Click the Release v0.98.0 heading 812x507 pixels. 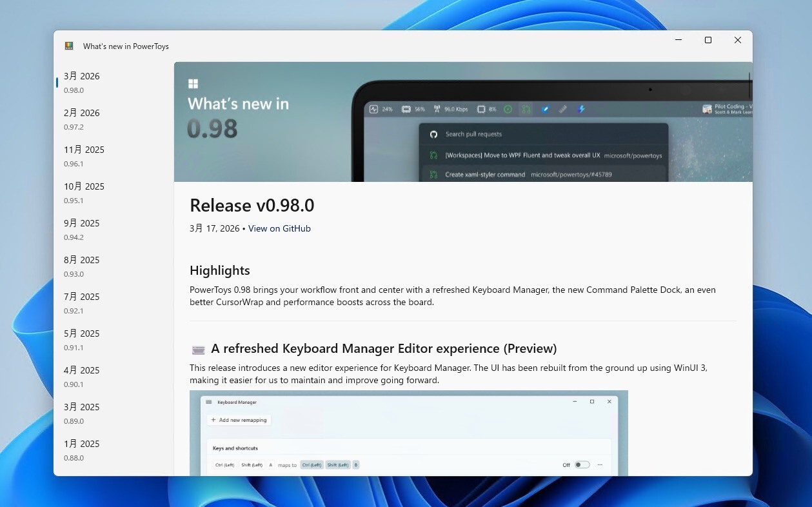tap(252, 205)
